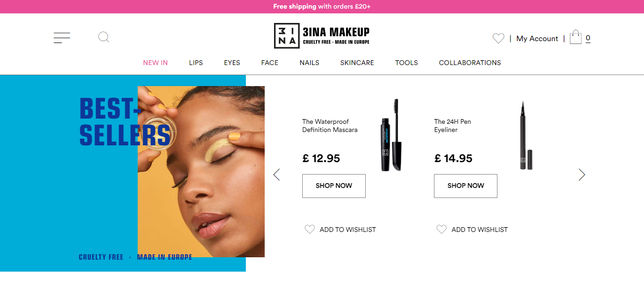Go to COLLABORATIONS menu

(470, 63)
